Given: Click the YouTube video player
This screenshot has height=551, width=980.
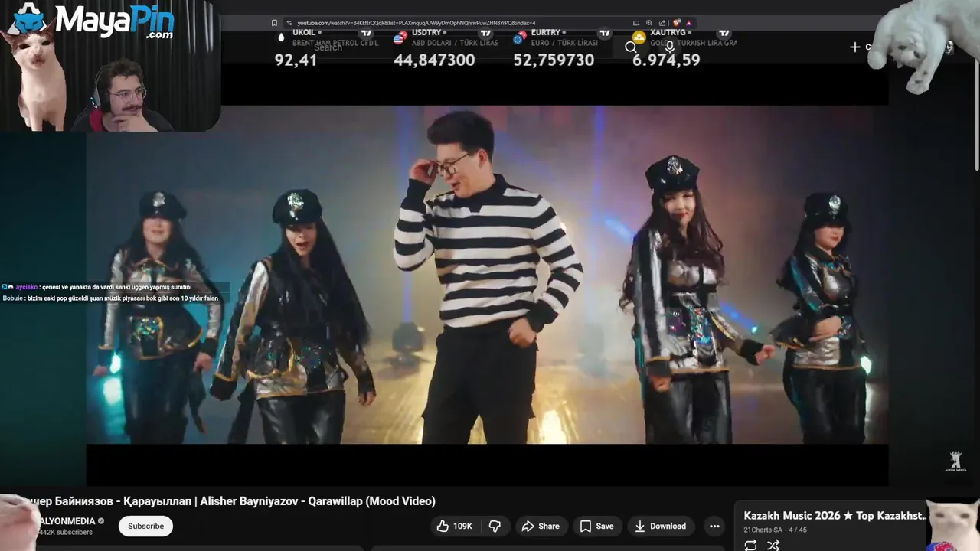Looking at the screenshot, I should (x=487, y=274).
